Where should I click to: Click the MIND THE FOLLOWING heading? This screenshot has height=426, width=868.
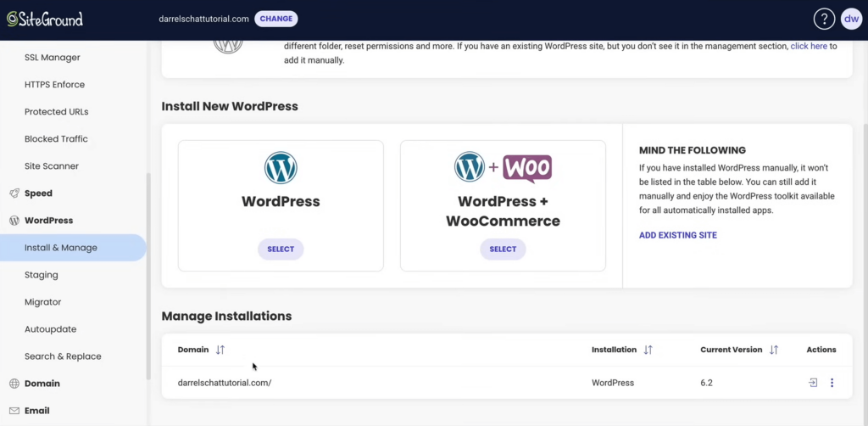pyautogui.click(x=693, y=150)
